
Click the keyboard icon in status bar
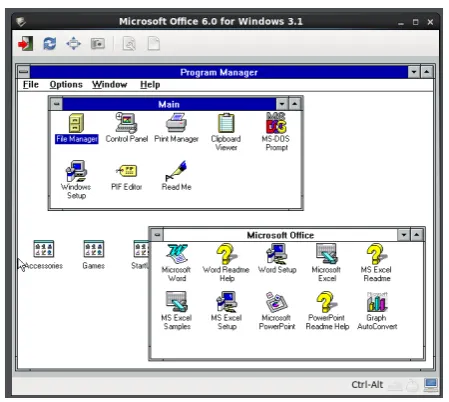tap(395, 386)
